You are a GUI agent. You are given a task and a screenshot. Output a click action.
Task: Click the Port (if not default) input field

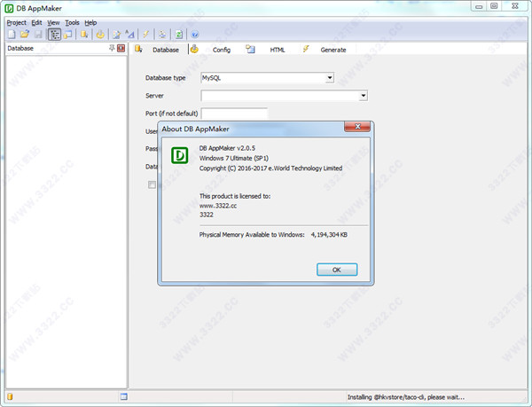pyautogui.click(x=234, y=113)
